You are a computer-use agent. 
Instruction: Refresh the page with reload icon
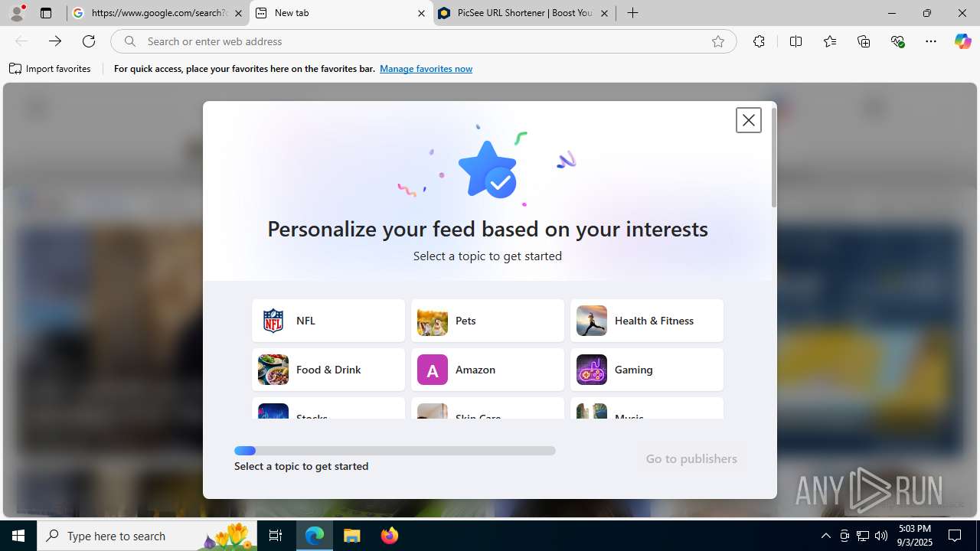pos(89,41)
